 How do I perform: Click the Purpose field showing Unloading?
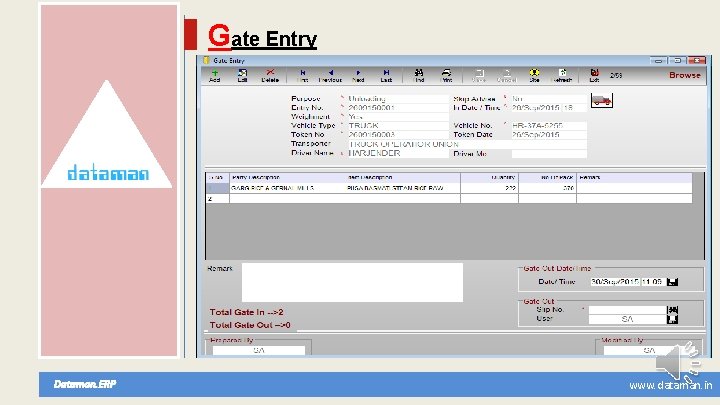398,99
